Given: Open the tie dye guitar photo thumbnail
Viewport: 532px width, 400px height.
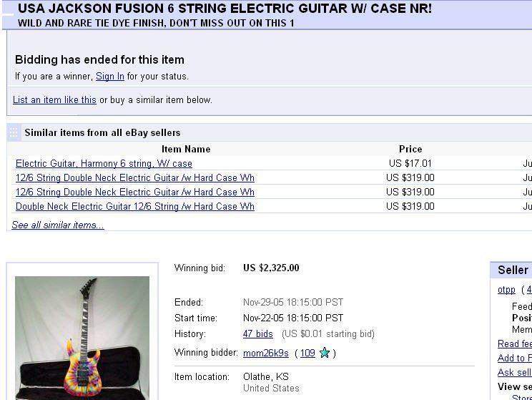Looking at the screenshot, I should pyautogui.click(x=82, y=336).
